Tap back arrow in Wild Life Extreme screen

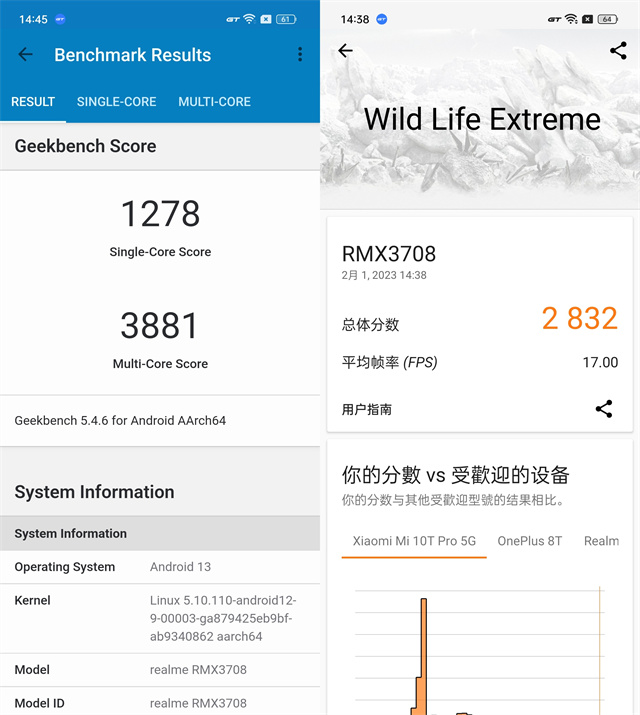346,50
